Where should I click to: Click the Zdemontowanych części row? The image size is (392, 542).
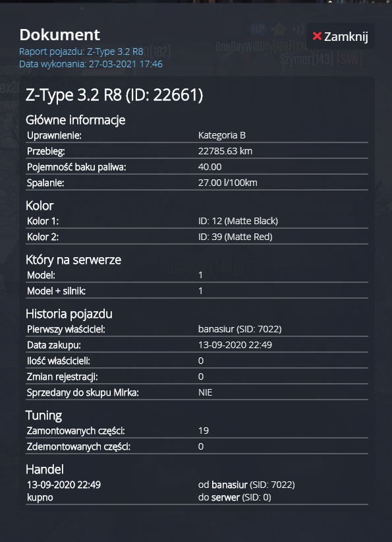pyautogui.click(x=197, y=446)
